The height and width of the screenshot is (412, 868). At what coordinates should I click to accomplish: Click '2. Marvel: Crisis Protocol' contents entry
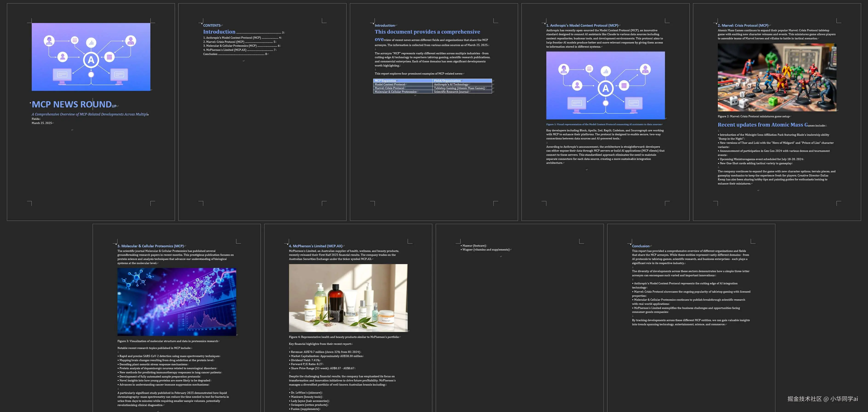click(224, 42)
